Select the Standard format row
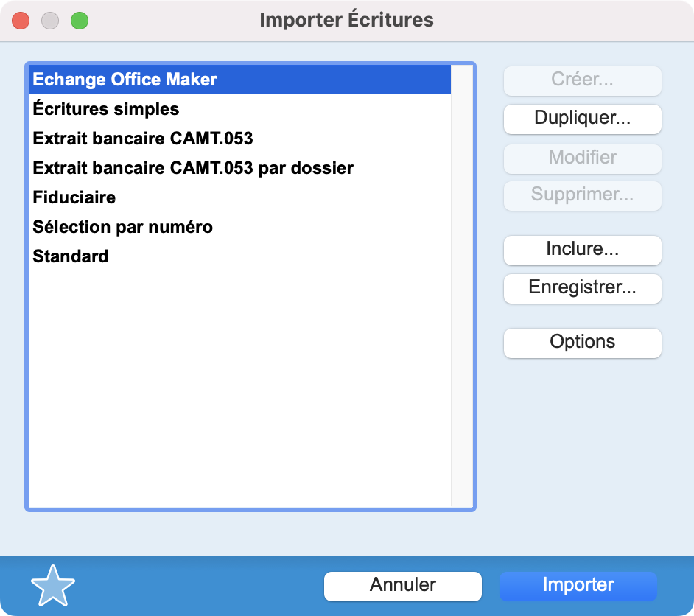This screenshot has width=694, height=616. (240, 256)
